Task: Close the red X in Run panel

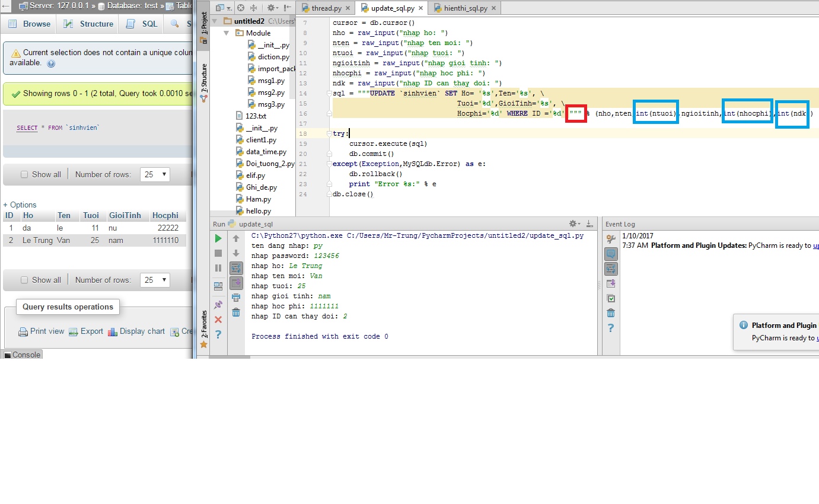Action: pyautogui.click(x=218, y=320)
